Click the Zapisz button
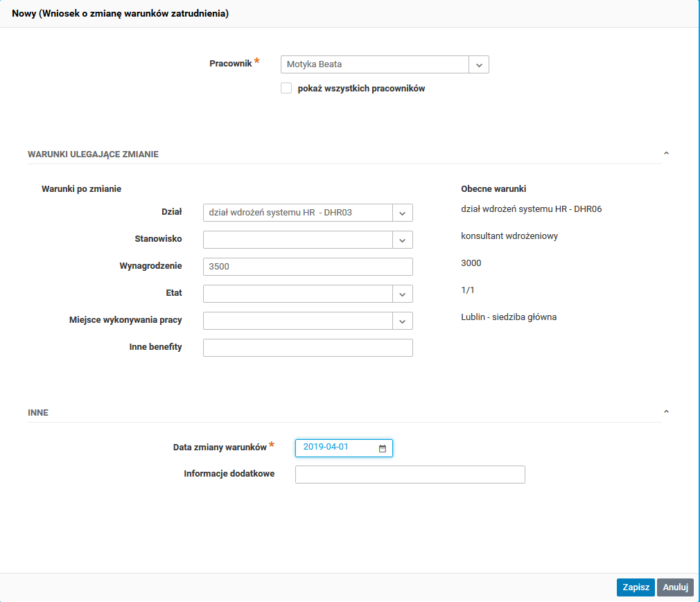The width and height of the screenshot is (700, 602). (636, 587)
